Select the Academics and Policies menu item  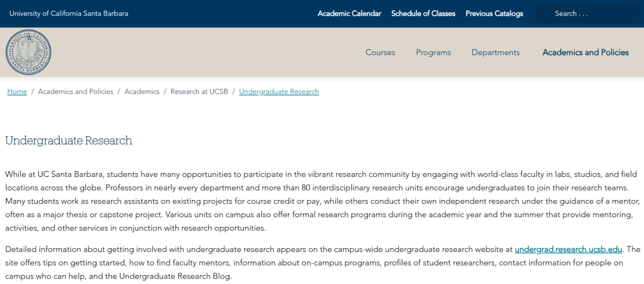tap(586, 52)
